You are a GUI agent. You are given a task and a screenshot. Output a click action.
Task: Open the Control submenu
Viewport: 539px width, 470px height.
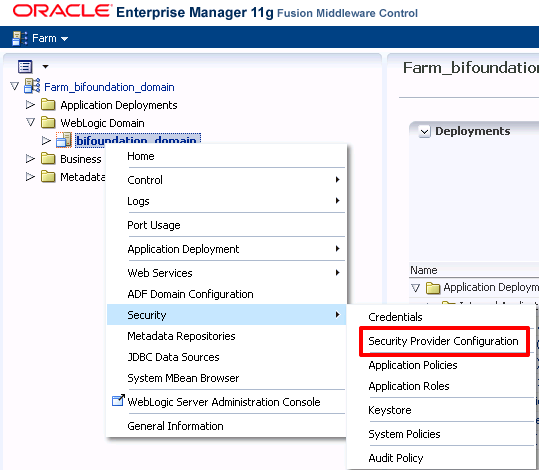tap(226, 180)
